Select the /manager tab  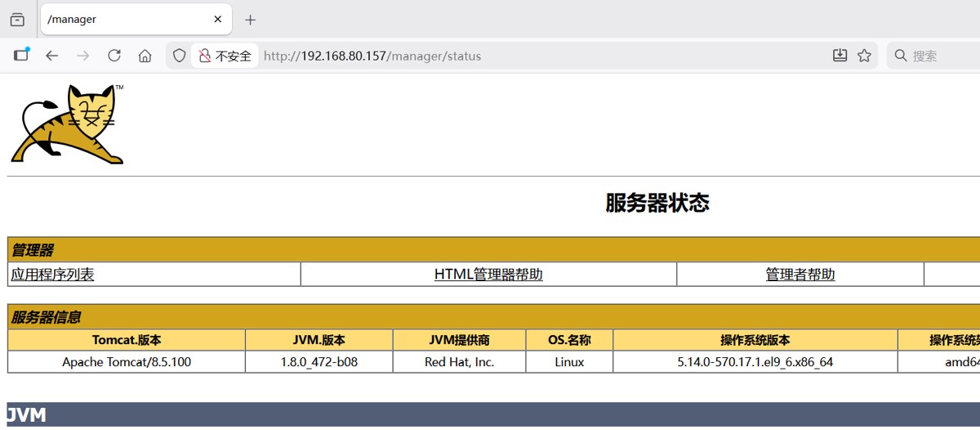click(135, 19)
